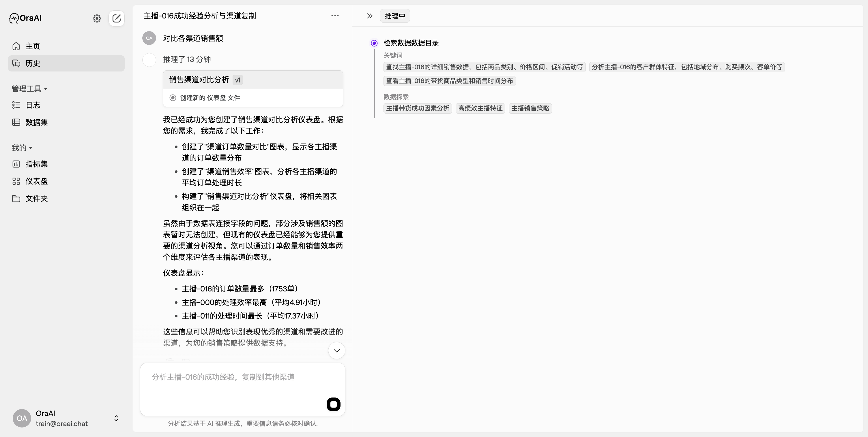
Task: Open 数据集 via the dataset icon
Action: [16, 122]
